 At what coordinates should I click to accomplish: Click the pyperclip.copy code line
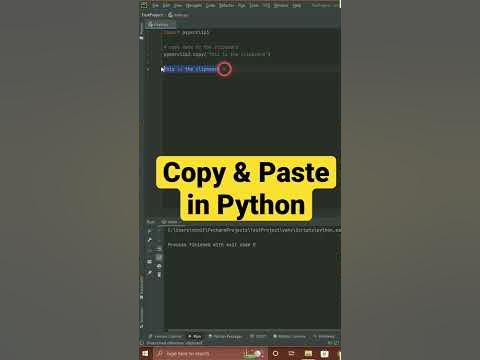(x=217, y=54)
